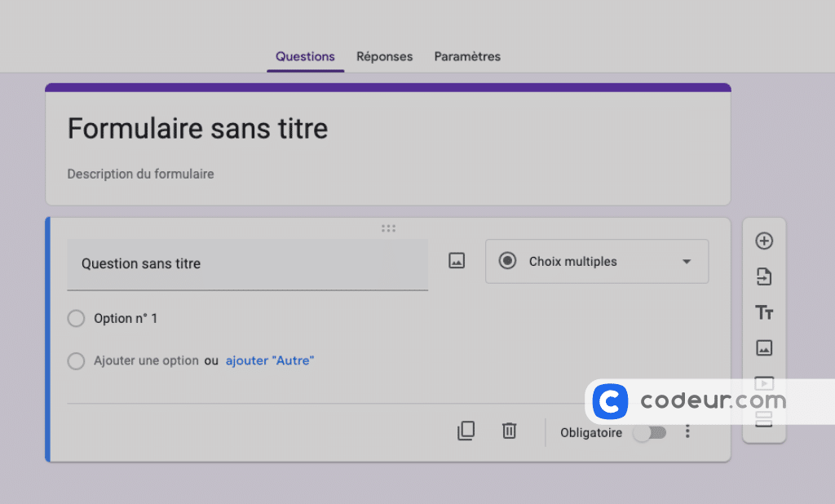Click the radio circle next to Ajouter une option
Image resolution: width=835 pixels, height=504 pixels.
pos(76,360)
